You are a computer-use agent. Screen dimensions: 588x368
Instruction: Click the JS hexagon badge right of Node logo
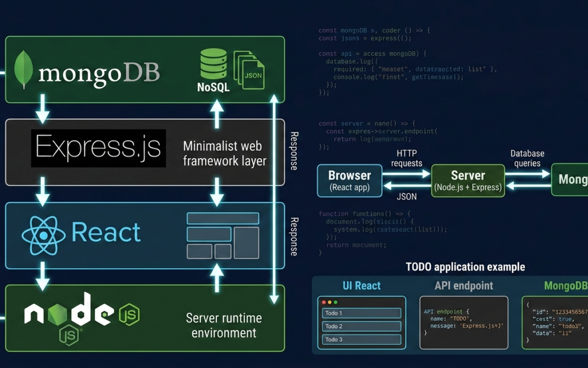click(129, 314)
